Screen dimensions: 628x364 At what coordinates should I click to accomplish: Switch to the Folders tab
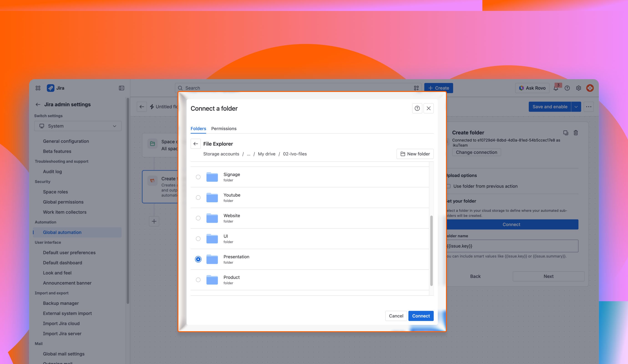(198, 129)
